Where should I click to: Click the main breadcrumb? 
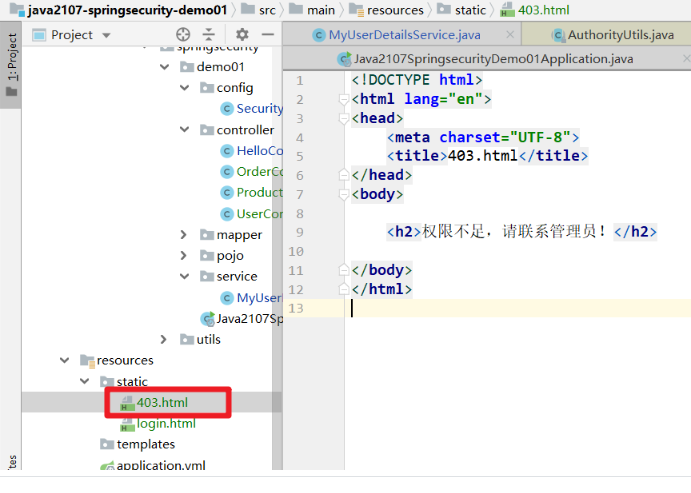tap(321, 10)
